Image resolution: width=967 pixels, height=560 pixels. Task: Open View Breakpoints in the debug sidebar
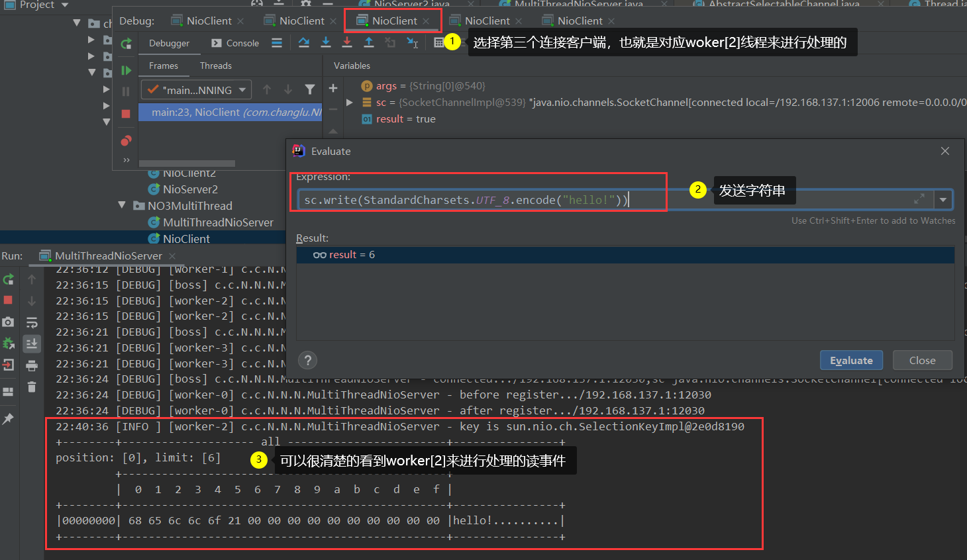tap(126, 140)
